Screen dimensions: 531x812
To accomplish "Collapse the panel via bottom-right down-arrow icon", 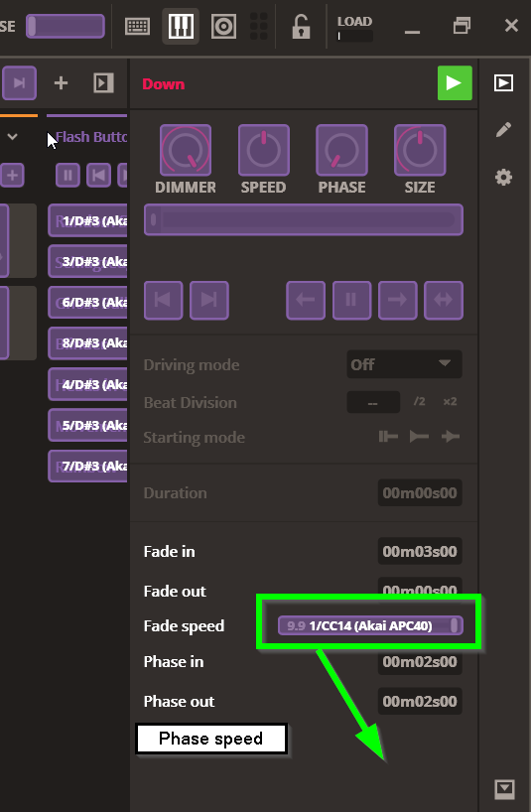I will [504, 789].
